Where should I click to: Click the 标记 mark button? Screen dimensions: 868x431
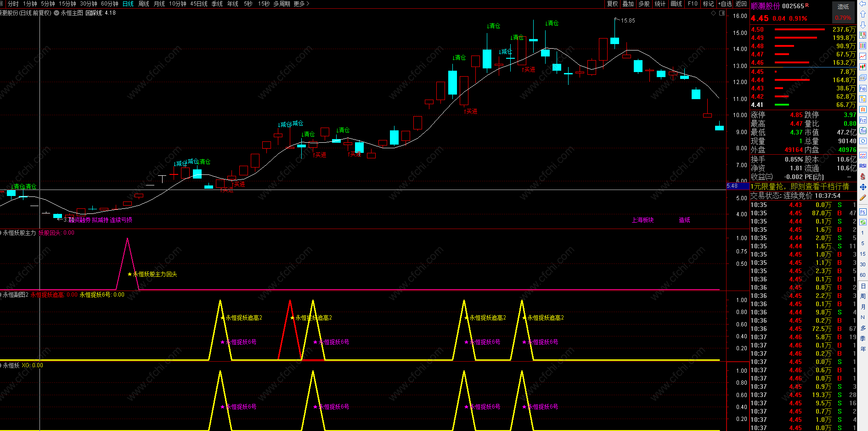709,4
